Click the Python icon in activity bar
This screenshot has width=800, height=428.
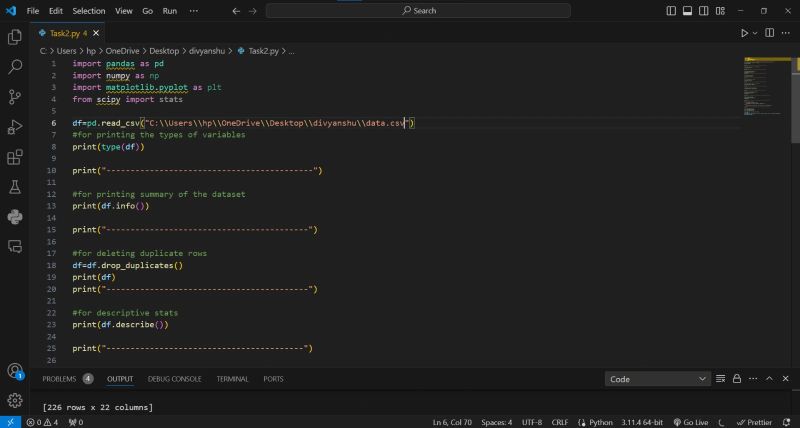(15, 217)
